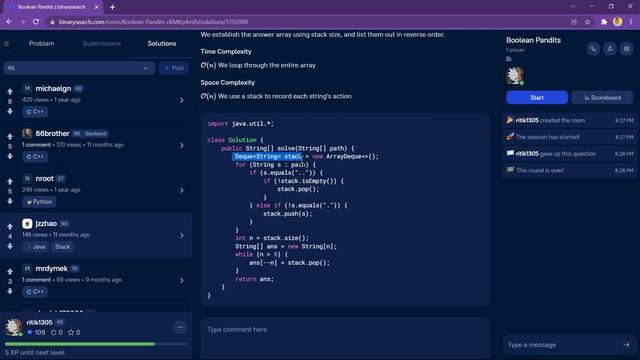
Task: Upvote mrdymek's solution
Action: pyautogui.click(x=10, y=271)
